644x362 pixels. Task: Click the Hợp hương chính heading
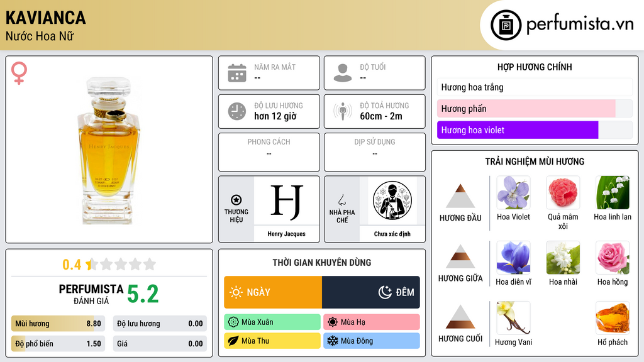click(x=535, y=67)
